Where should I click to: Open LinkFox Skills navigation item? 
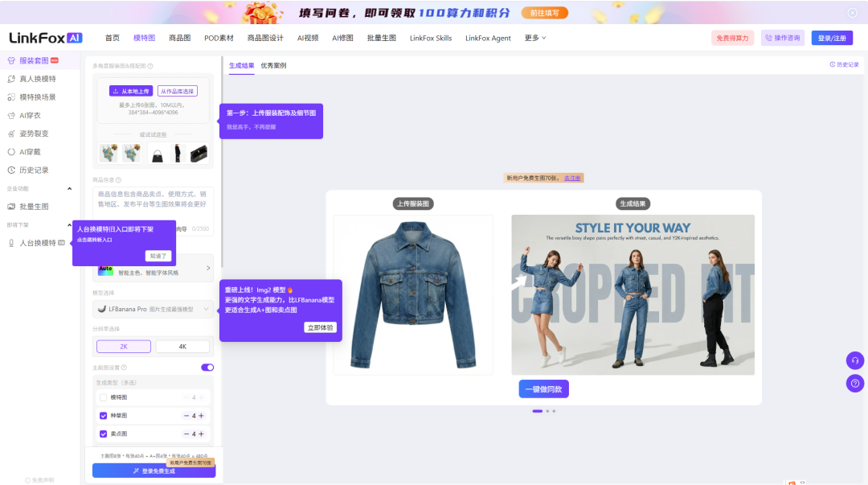431,38
